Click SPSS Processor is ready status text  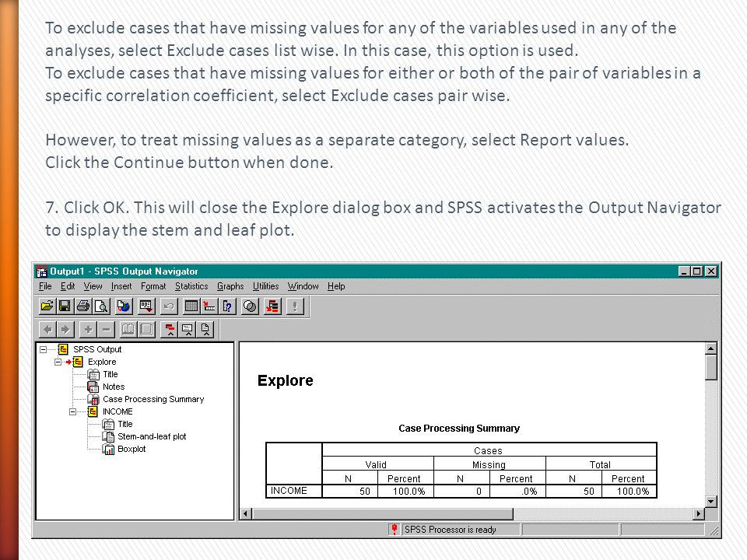451,530
